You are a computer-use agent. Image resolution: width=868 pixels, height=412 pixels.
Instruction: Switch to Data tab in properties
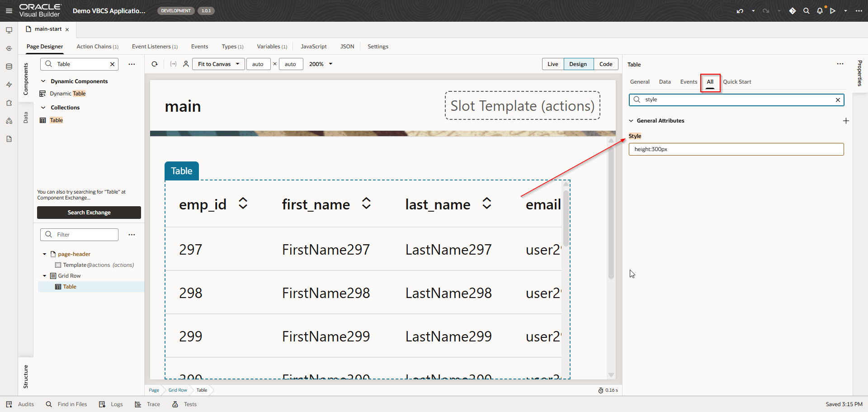tap(665, 82)
